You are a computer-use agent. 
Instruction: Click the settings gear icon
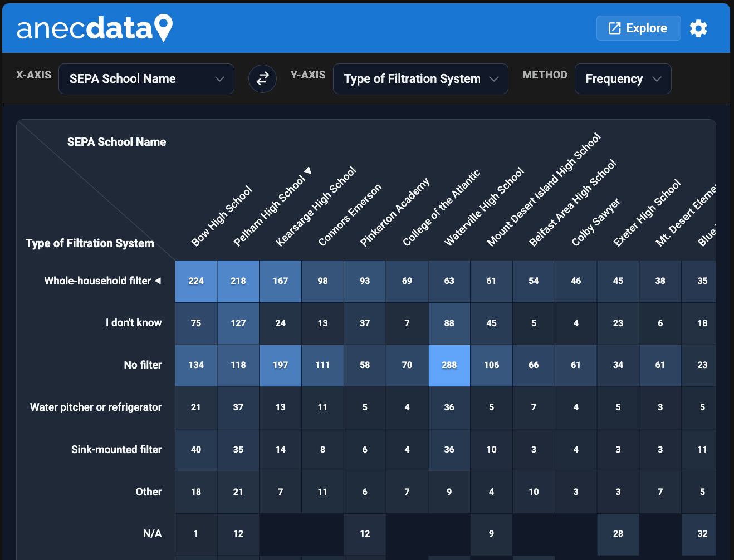point(698,28)
